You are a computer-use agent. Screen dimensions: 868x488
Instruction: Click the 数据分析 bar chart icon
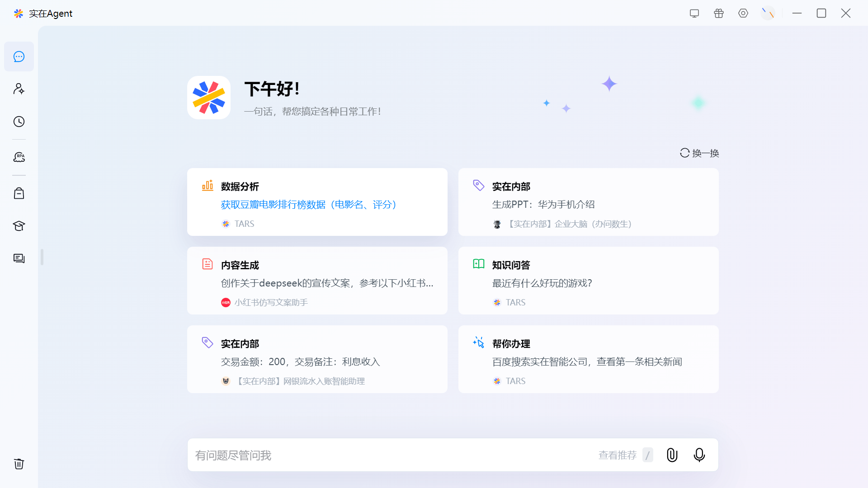coord(208,185)
